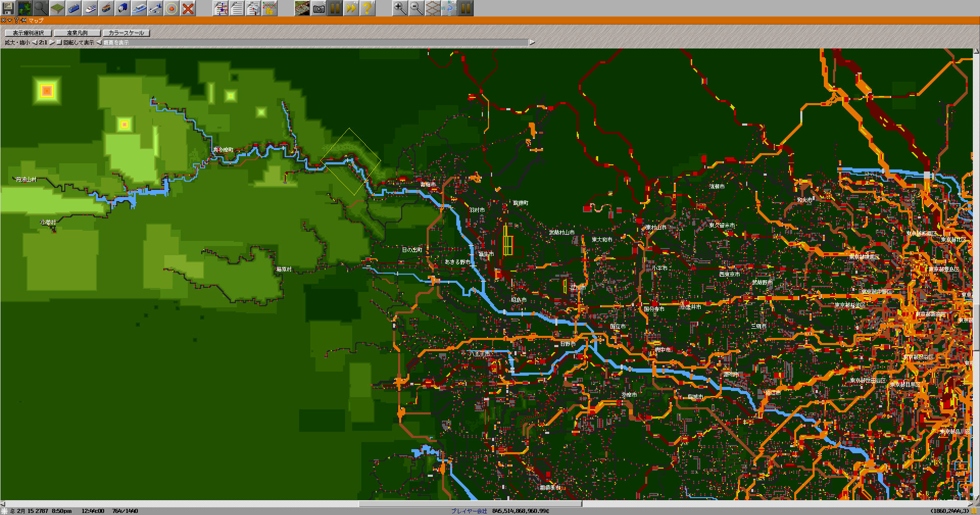
Task: Open the line management network icon
Action: point(220,8)
